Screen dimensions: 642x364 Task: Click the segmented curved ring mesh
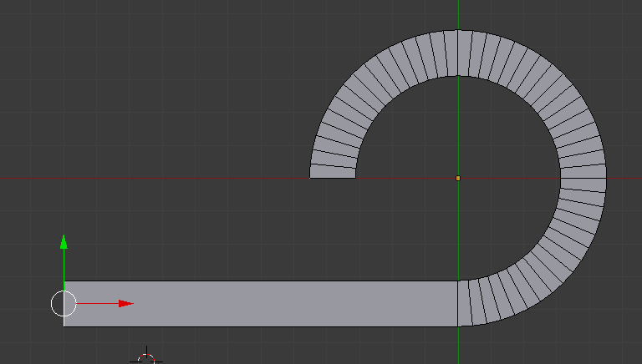pyautogui.click(x=583, y=179)
